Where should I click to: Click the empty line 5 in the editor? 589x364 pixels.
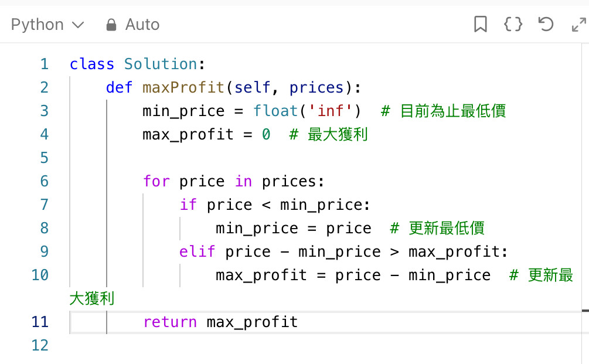point(293,158)
